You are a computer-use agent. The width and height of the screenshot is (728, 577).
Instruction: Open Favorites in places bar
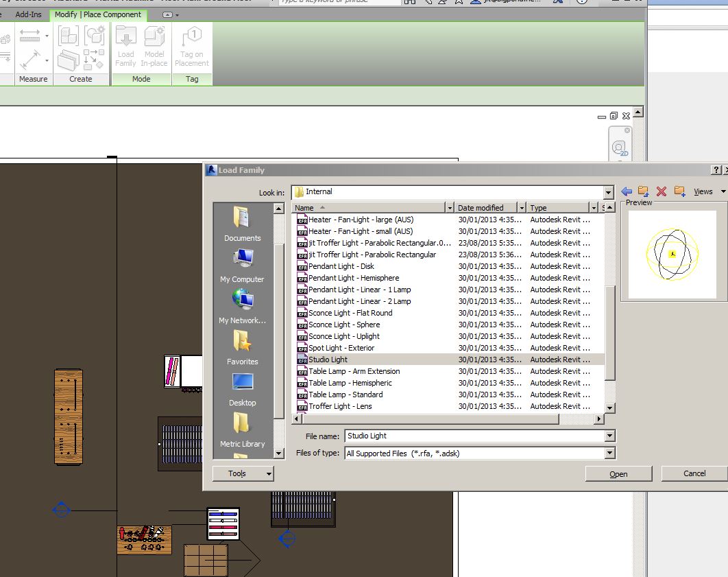pos(243,348)
